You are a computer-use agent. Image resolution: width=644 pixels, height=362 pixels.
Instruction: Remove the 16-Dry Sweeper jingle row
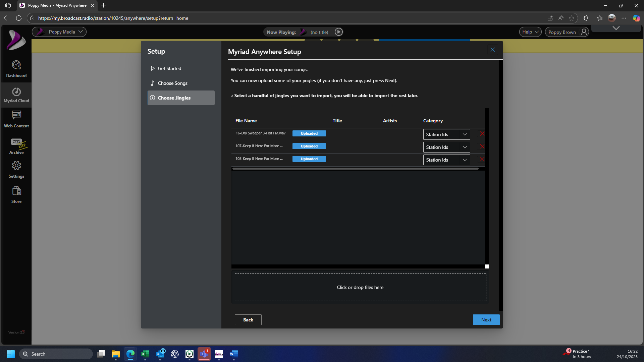point(482,134)
